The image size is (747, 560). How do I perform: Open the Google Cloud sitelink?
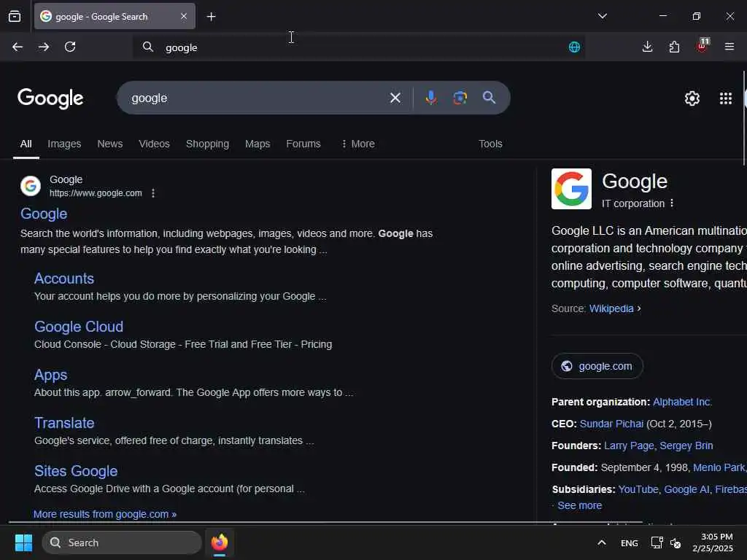point(79,327)
